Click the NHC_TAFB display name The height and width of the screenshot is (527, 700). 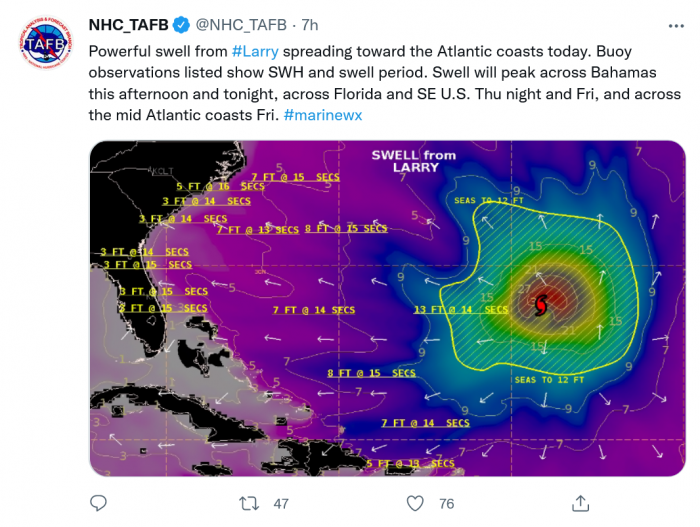pos(129,24)
